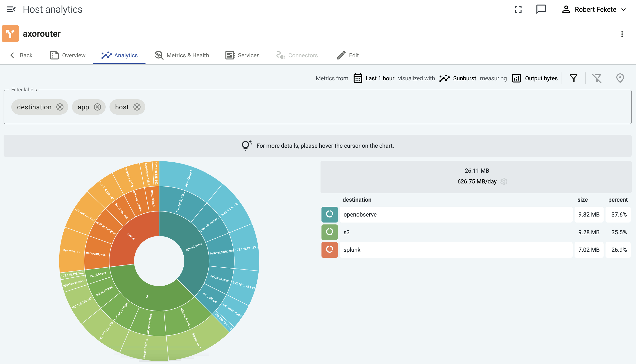Viewport: 636px width, 364px height.
Task: Click the percent column header
Action: [x=618, y=200]
